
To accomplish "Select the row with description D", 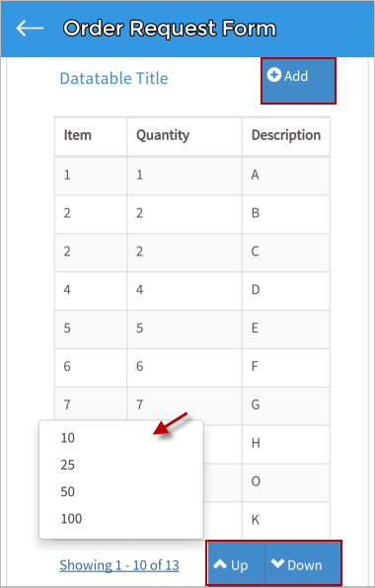I will pos(192,291).
